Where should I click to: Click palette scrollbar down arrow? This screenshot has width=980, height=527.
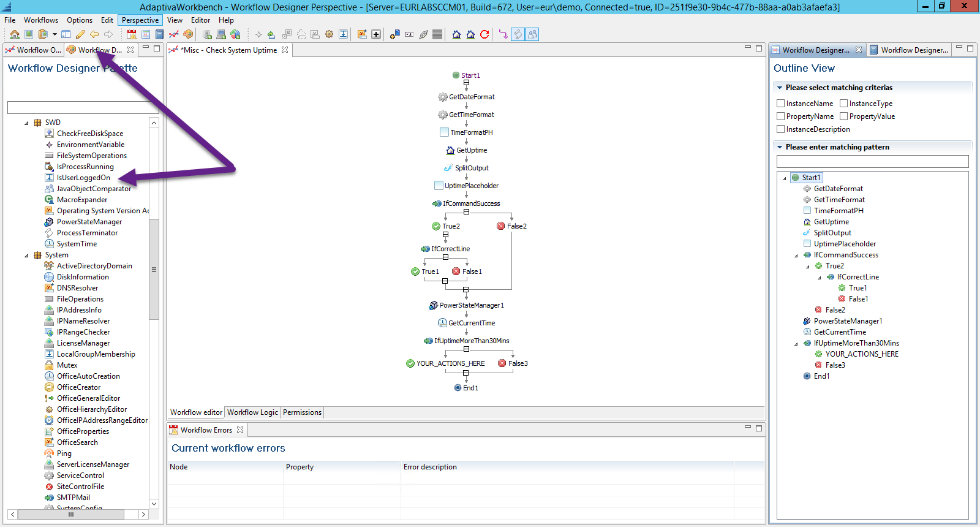pyautogui.click(x=154, y=504)
